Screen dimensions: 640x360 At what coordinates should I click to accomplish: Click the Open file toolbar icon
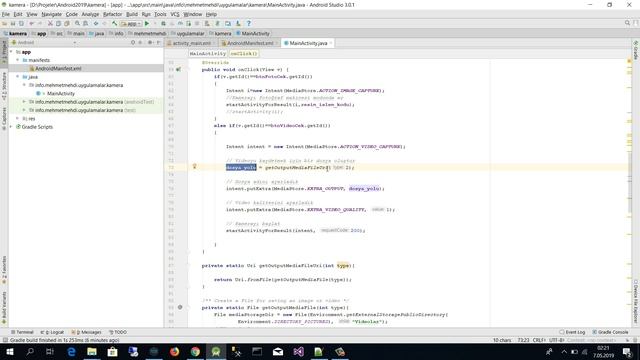[x=4, y=24]
